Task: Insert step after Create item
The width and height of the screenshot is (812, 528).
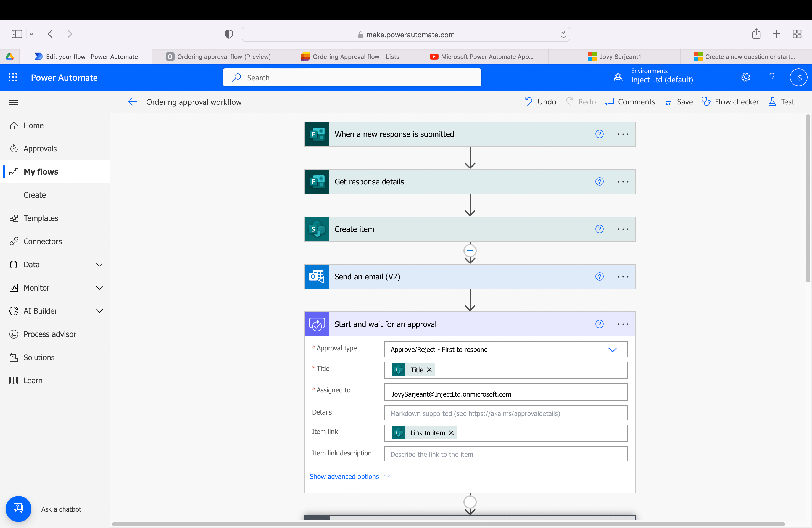Action: pyautogui.click(x=470, y=251)
